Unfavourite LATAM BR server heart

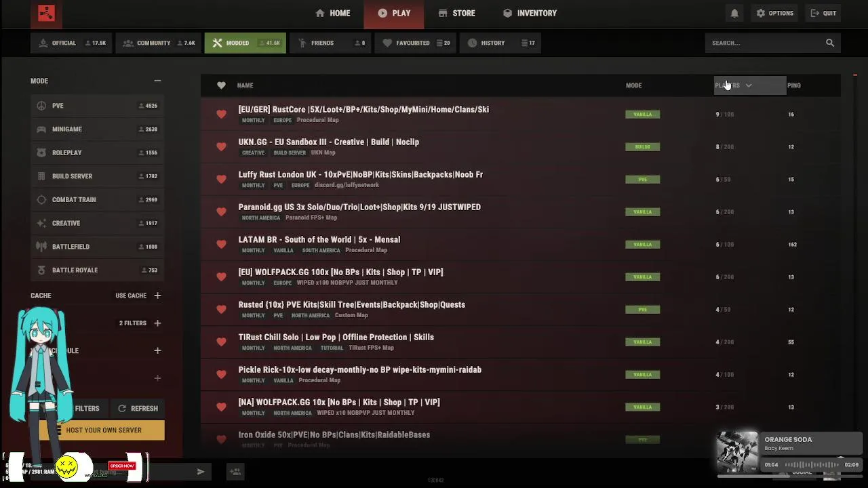[221, 244]
